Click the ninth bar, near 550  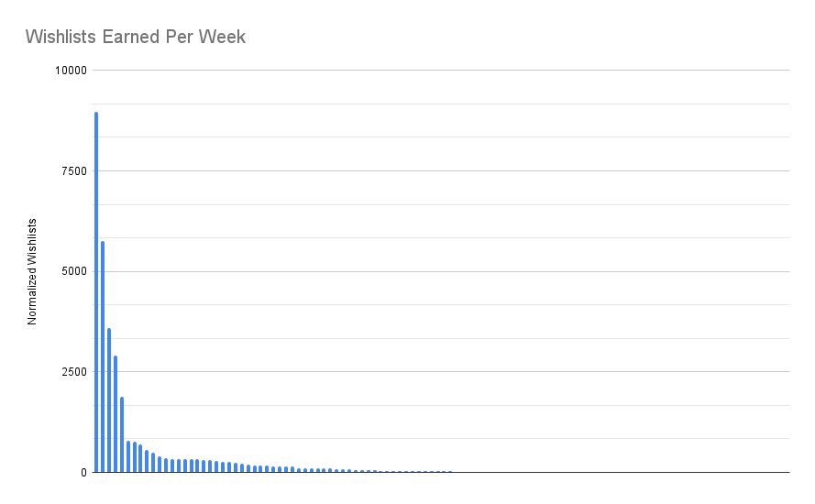[147, 462]
